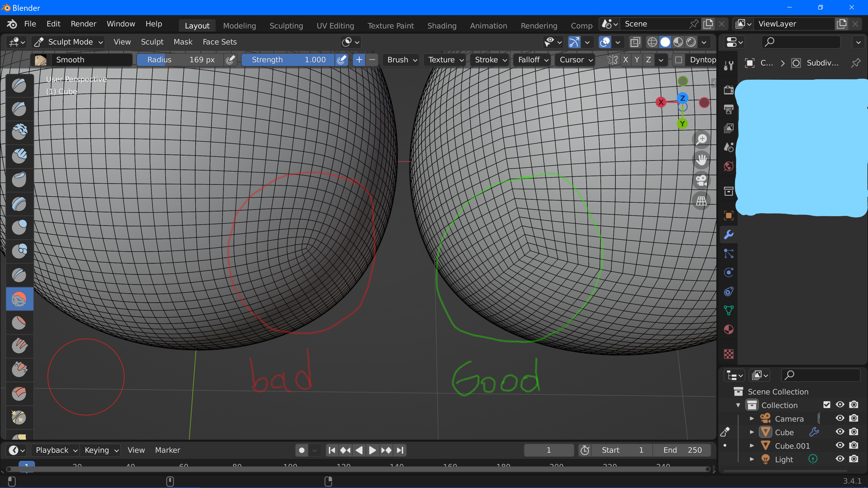Viewport: 868px width, 488px height.
Task: Open Material properties tab
Action: coord(729,329)
